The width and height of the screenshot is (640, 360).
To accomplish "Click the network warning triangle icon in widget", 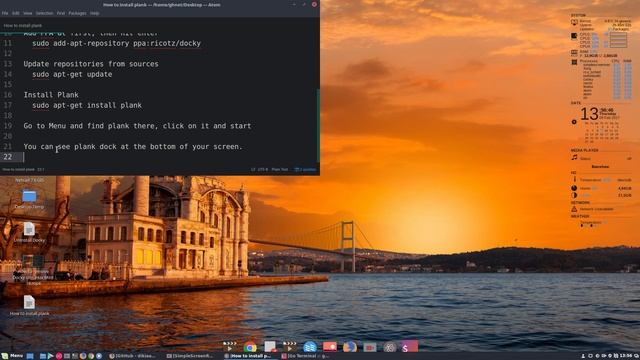I will pos(574,209).
